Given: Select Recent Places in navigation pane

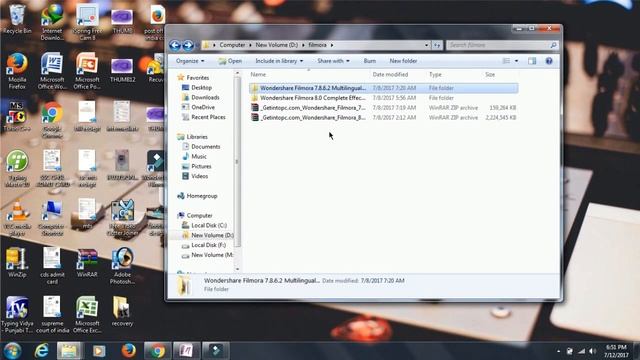Looking at the screenshot, I should 204,117.
